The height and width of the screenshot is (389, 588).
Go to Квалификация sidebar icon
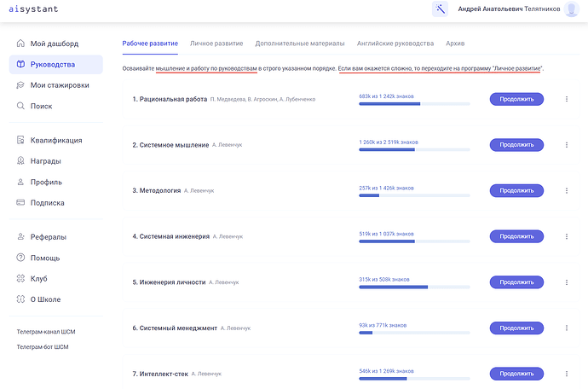(x=20, y=140)
